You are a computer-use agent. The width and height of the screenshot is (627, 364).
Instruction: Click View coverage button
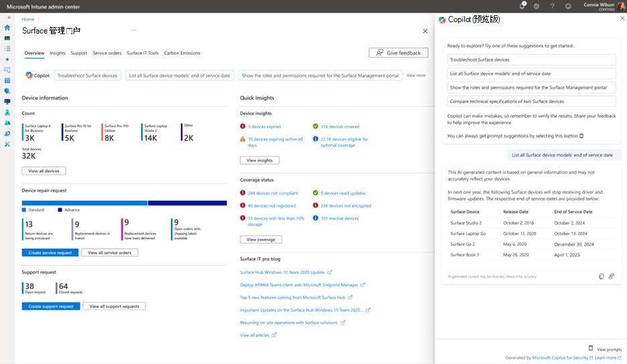pyautogui.click(x=261, y=240)
